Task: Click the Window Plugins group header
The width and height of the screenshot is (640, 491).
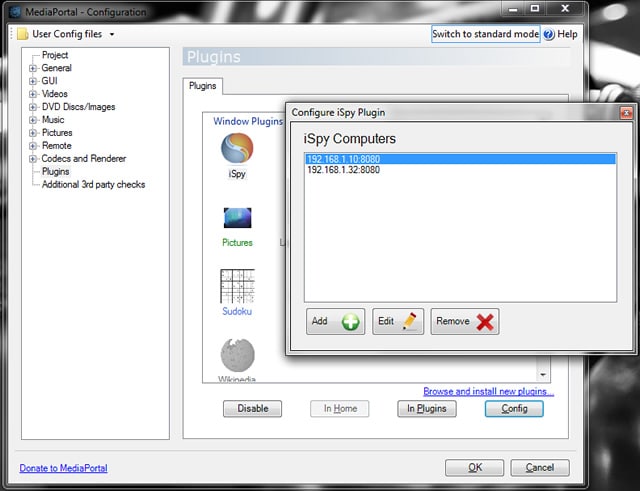Action: click(x=248, y=121)
